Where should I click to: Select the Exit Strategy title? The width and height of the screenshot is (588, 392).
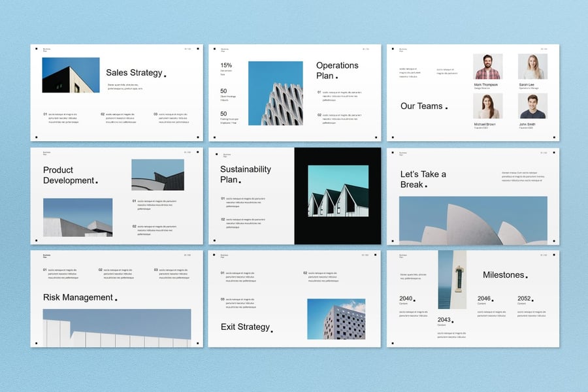(244, 327)
